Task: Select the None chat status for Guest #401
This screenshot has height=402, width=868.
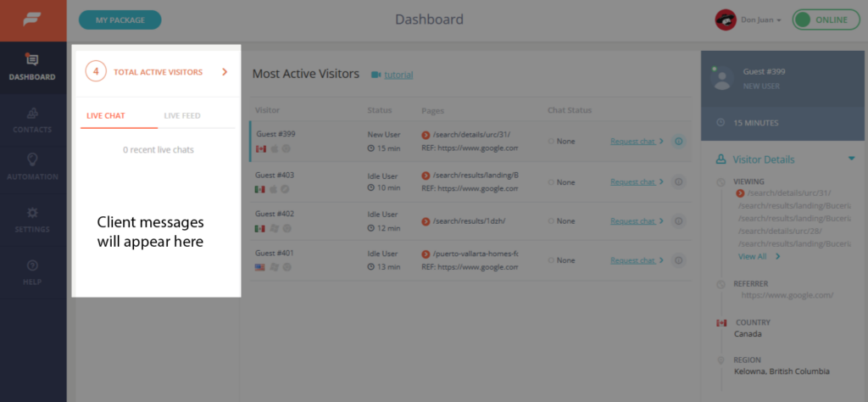Action: (x=561, y=260)
